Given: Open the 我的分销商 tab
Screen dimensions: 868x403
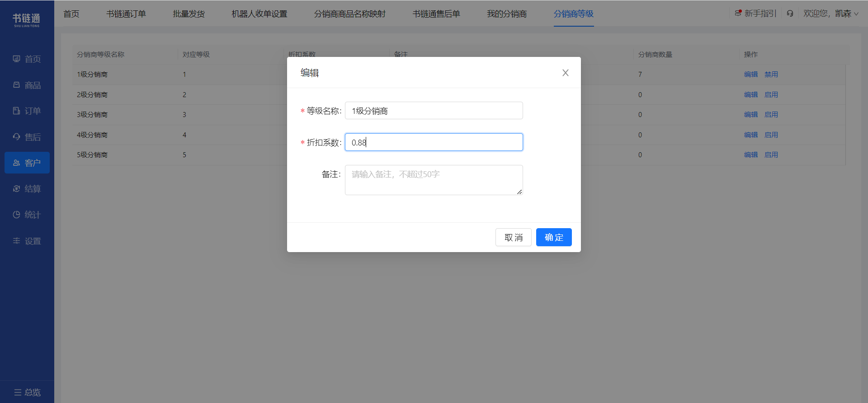Looking at the screenshot, I should 507,14.
